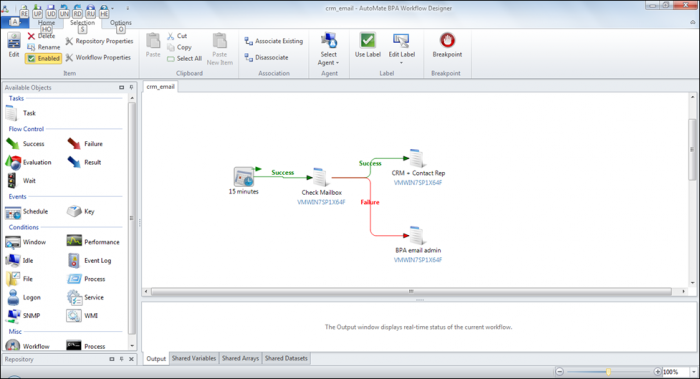This screenshot has width=700, height=379.
Task: Click Select All in Clipboard group
Action: coord(184,58)
